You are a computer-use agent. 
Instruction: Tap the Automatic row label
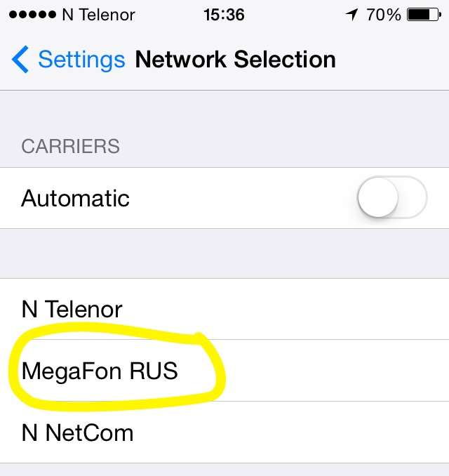click(75, 198)
